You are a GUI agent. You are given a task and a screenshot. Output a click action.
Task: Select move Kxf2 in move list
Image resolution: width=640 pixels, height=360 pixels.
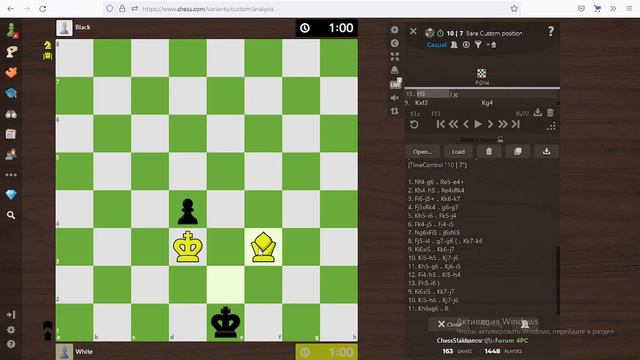(422, 103)
